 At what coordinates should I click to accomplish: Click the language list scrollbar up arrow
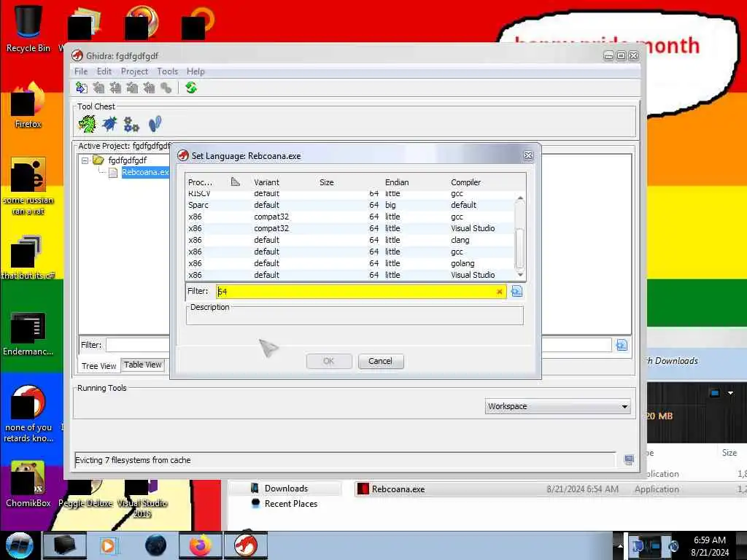(x=520, y=198)
